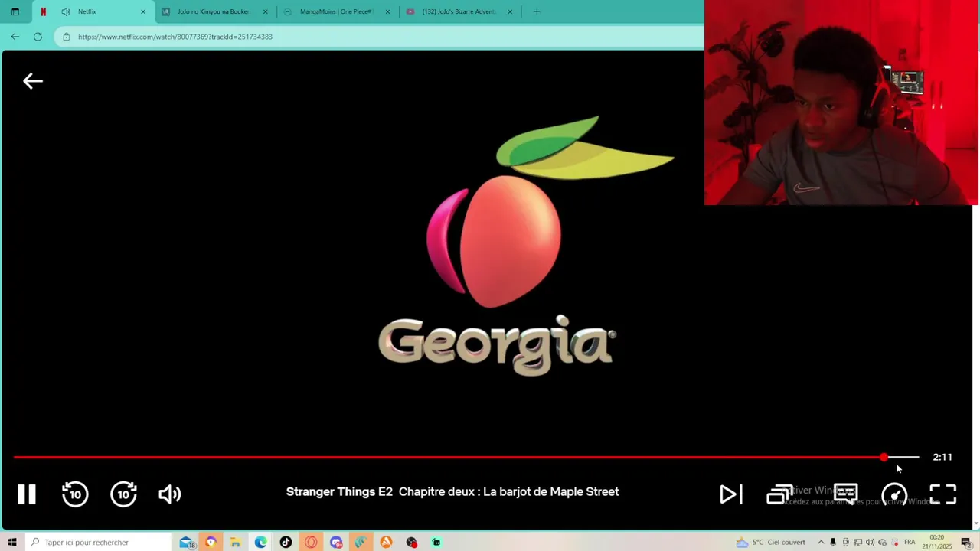Open TikTok from the taskbar
Image resolution: width=980 pixels, height=551 pixels.
coord(286,542)
